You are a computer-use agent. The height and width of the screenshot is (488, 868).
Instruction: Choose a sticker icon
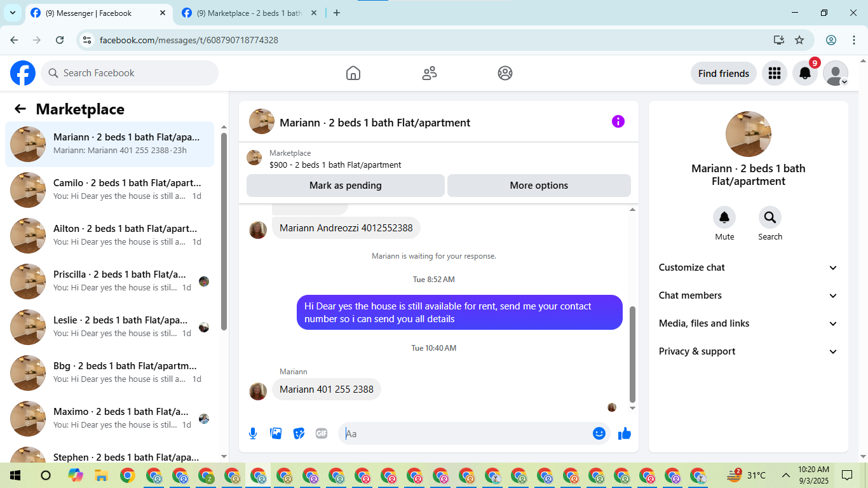(x=299, y=433)
